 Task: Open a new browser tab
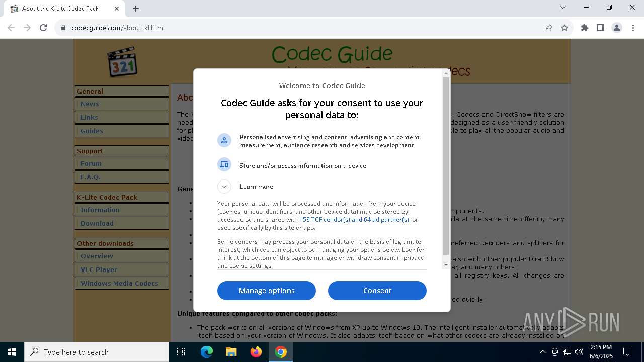(x=136, y=9)
